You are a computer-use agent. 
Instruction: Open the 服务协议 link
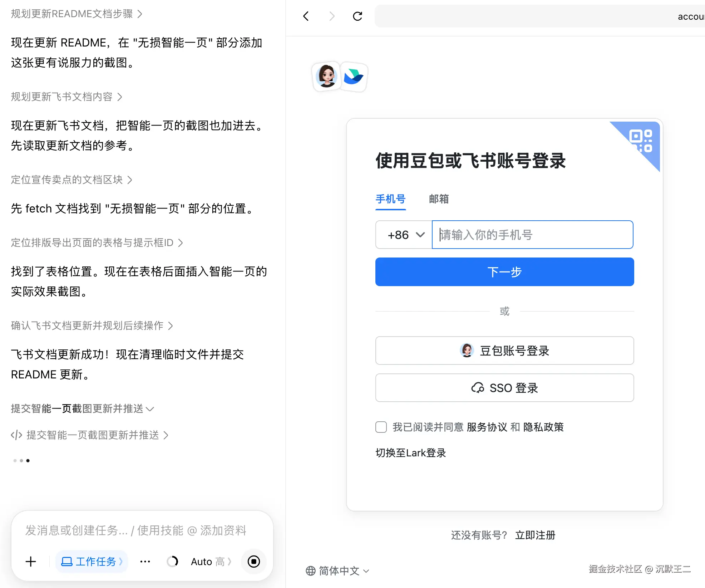[x=487, y=427]
